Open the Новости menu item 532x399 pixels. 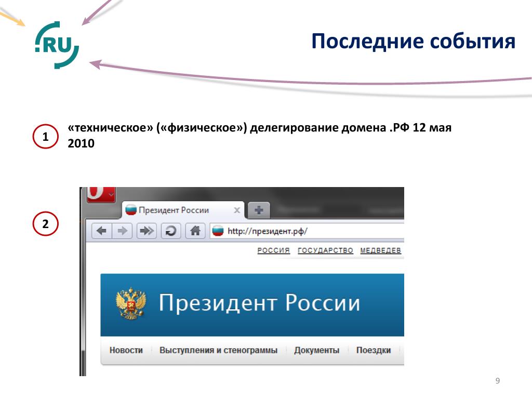tap(126, 350)
